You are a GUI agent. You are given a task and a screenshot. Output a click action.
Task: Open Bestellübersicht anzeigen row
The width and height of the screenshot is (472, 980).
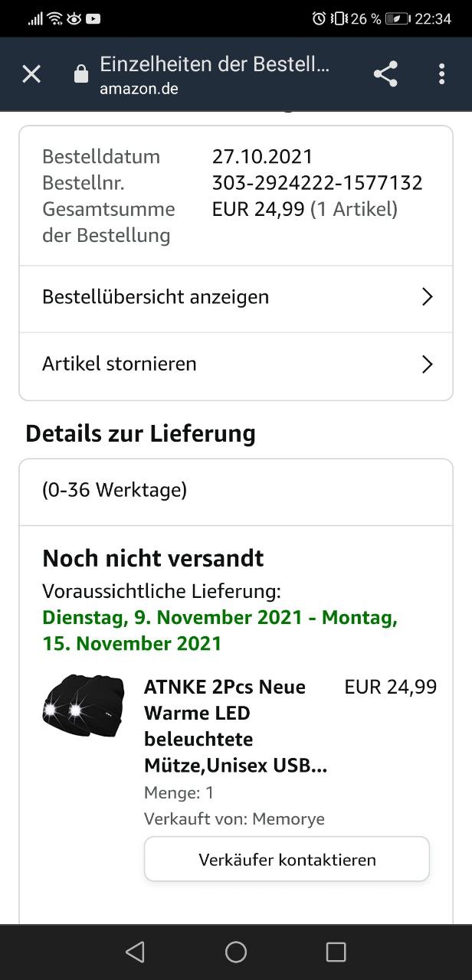(156, 297)
